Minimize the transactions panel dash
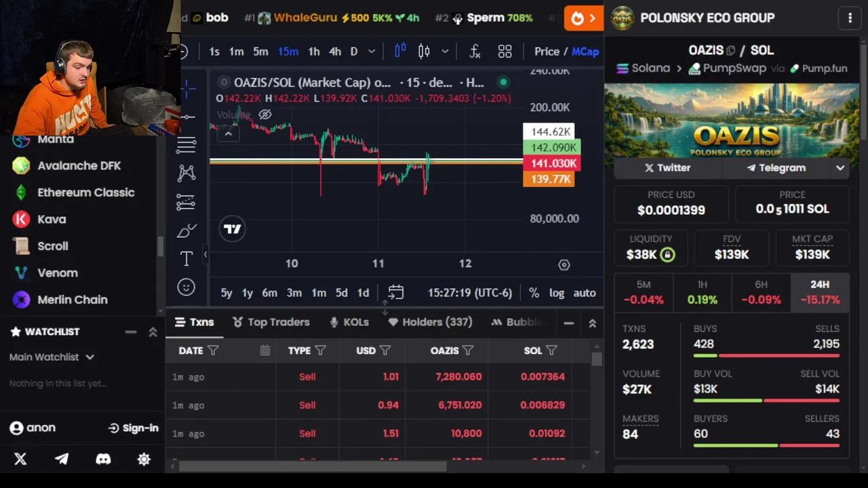Viewport: 868px width, 488px height. click(569, 323)
